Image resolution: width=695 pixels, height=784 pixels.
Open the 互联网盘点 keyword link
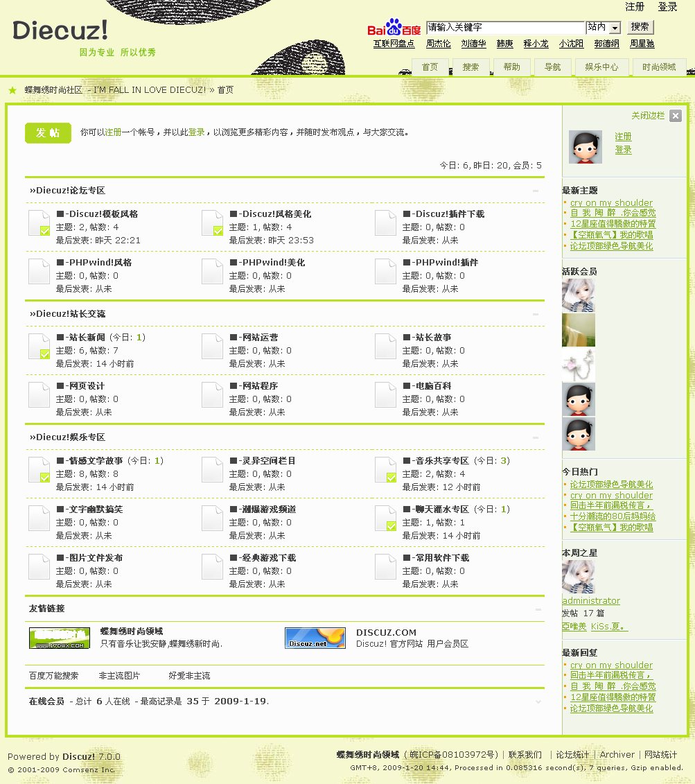click(394, 44)
